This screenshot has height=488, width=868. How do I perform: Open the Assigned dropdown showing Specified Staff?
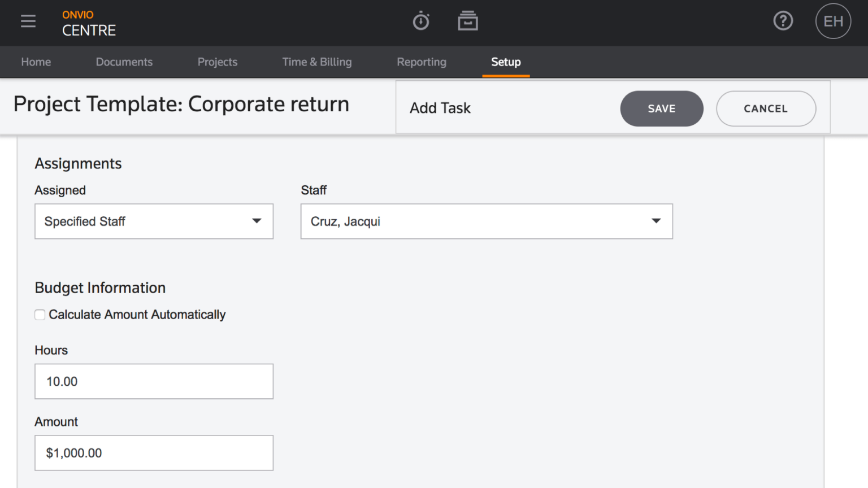[x=154, y=221]
